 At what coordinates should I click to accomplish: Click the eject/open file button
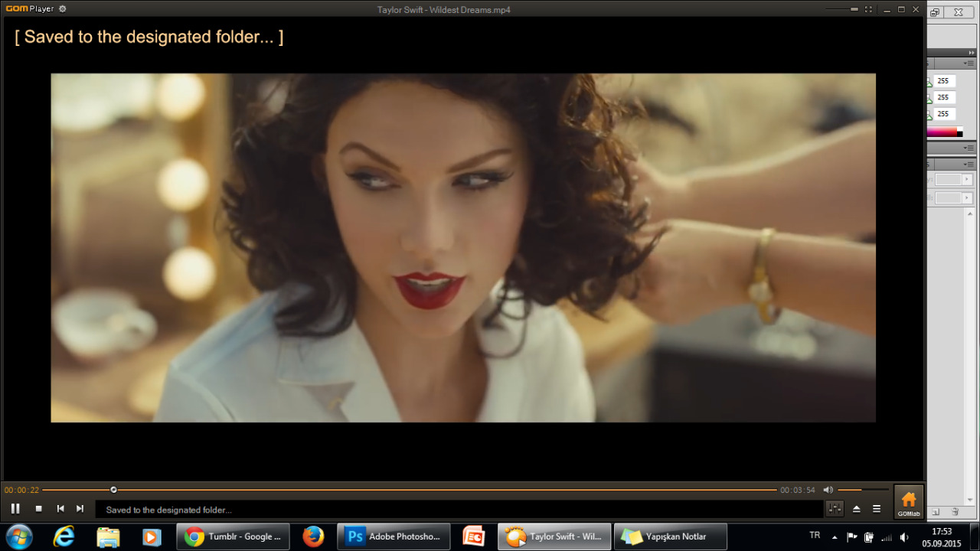857,509
